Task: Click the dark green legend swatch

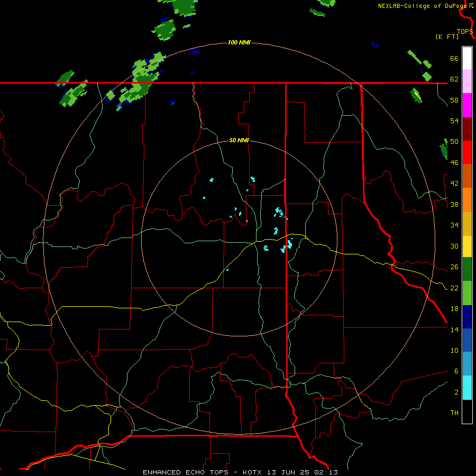Action: 467,269
